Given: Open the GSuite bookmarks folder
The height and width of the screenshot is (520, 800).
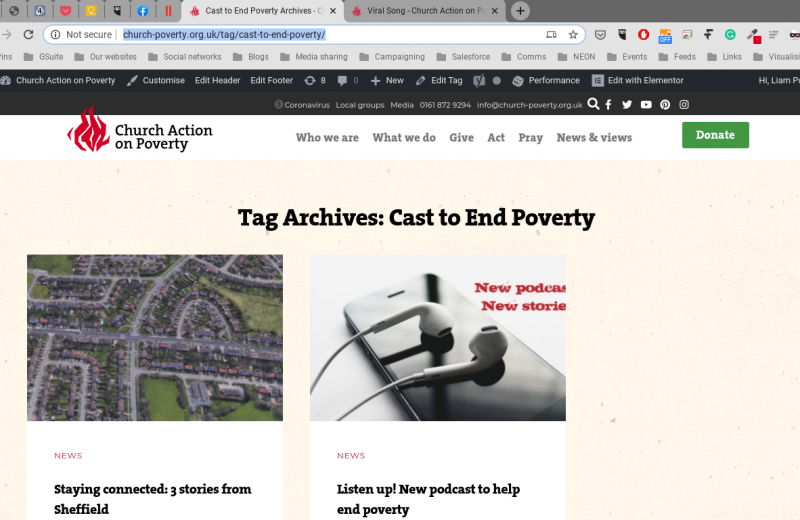Looking at the screenshot, I should 44,57.
